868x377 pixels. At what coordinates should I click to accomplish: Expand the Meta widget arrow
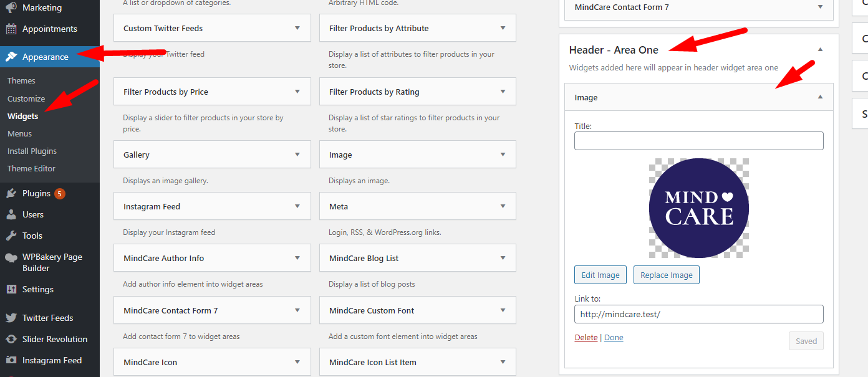[x=503, y=206]
